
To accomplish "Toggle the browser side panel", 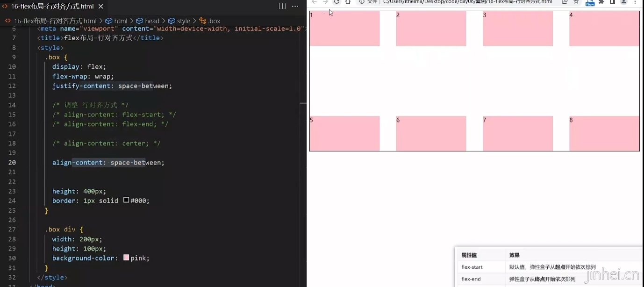I will pos(612,2).
